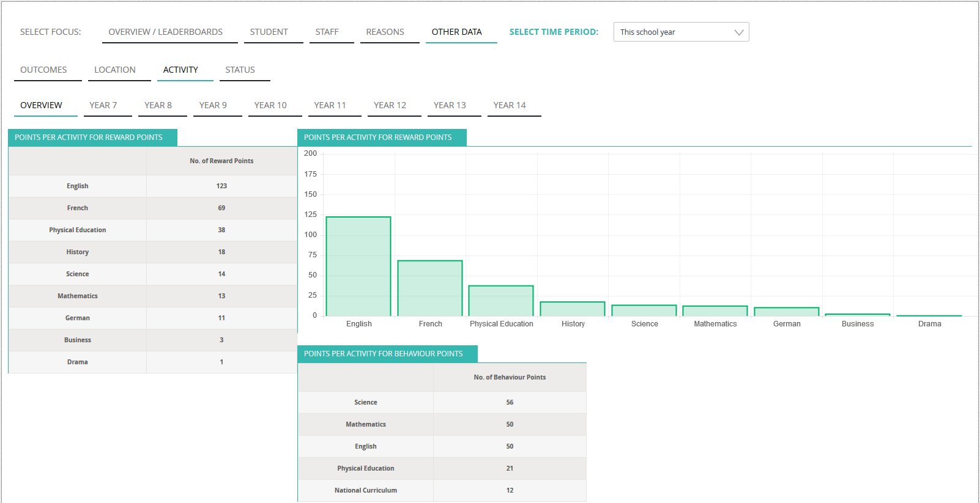Click the English bar in the chart
980x503 pixels.
click(358, 266)
